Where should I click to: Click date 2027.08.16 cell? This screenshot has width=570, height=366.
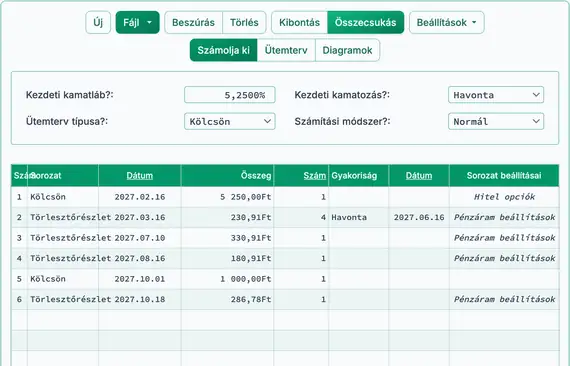140,258
